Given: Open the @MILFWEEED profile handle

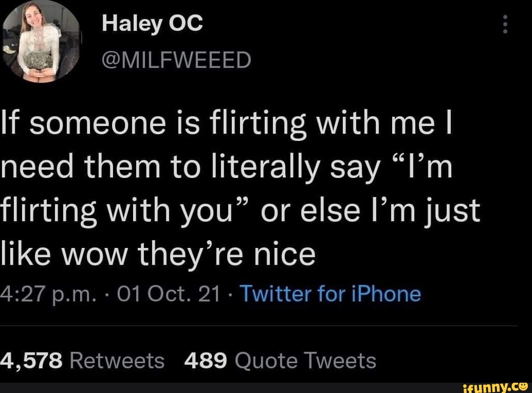Looking at the screenshot, I should click(177, 59).
